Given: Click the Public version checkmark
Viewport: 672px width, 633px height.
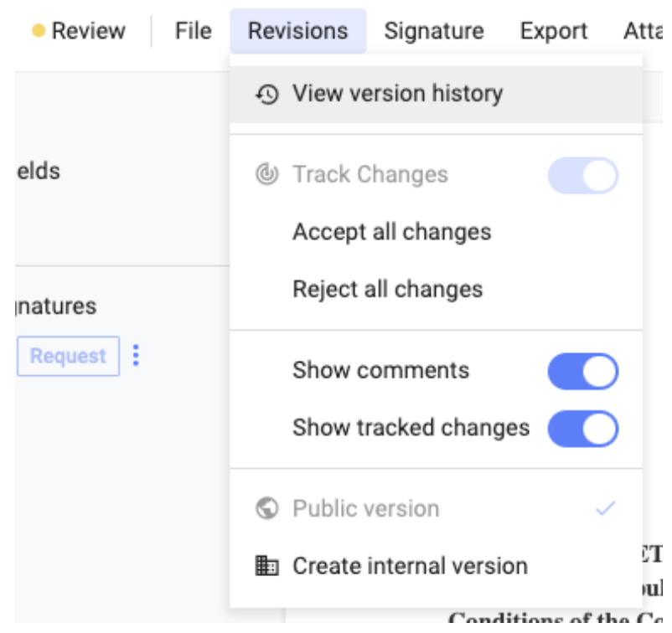Looking at the screenshot, I should 605,508.
